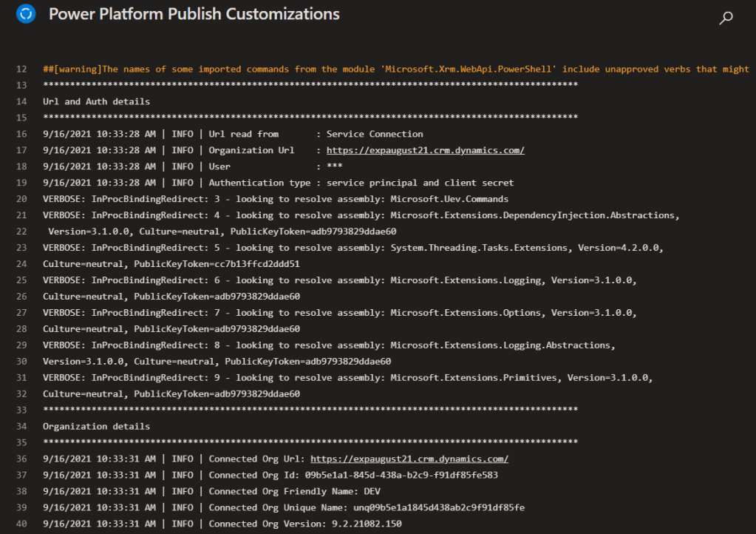
Task: Click the 'Url and Auth details' heading line
Action: [96, 101]
